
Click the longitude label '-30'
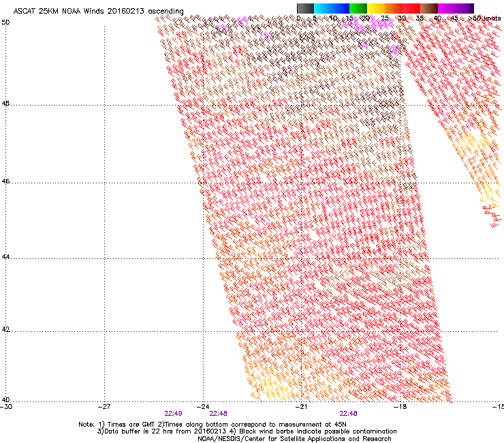pos(6,407)
